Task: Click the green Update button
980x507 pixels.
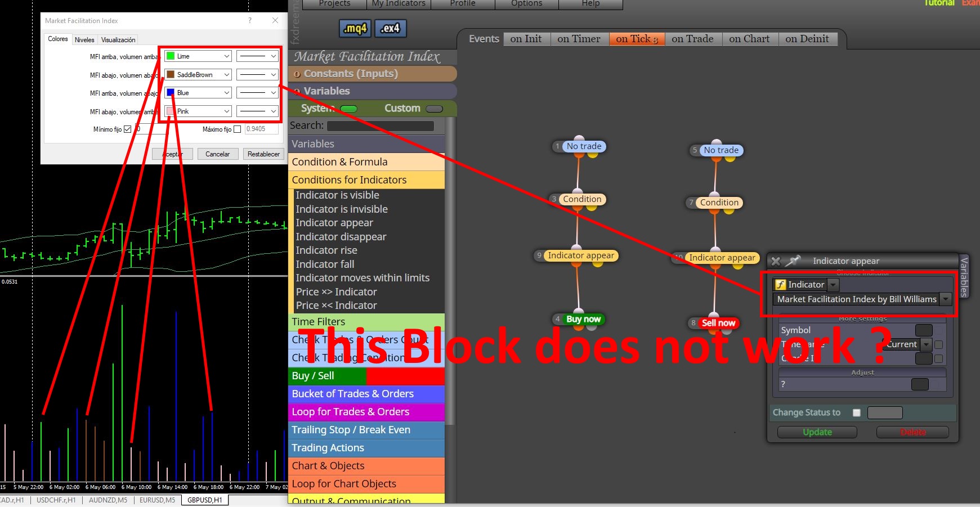Action: pos(817,432)
